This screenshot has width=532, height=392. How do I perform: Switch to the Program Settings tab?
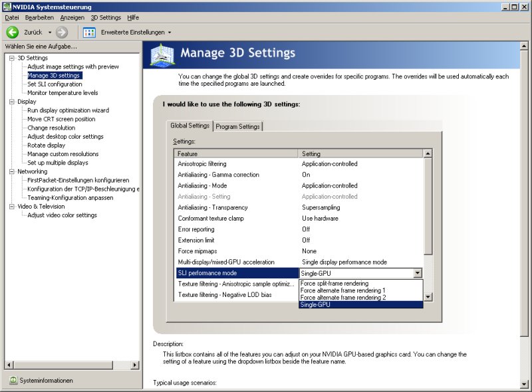pyautogui.click(x=237, y=126)
